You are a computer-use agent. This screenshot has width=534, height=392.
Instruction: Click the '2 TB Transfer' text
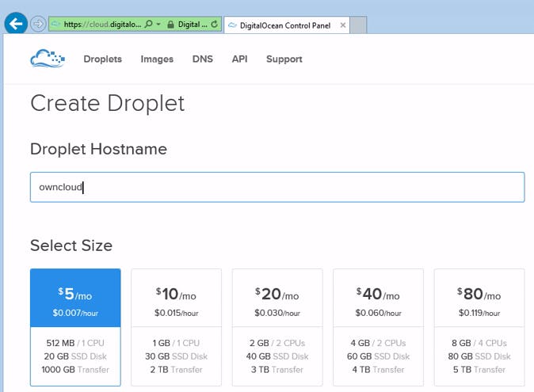coord(176,370)
